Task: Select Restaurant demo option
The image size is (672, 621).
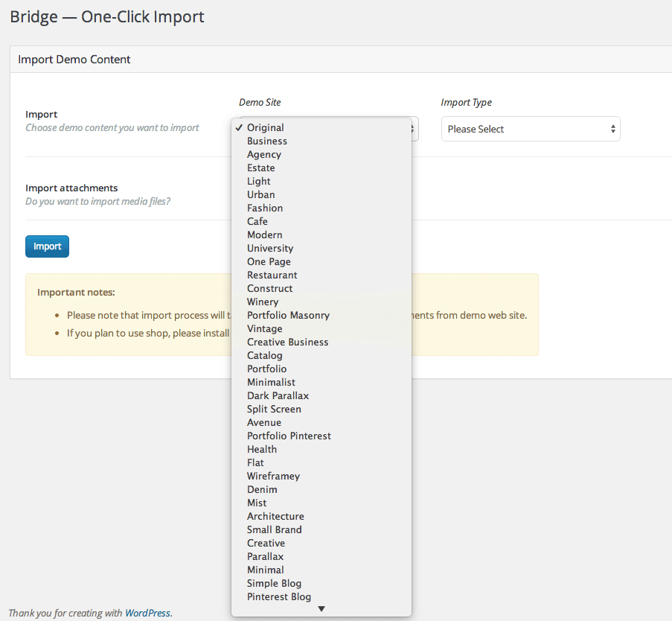Action: (x=321, y=275)
